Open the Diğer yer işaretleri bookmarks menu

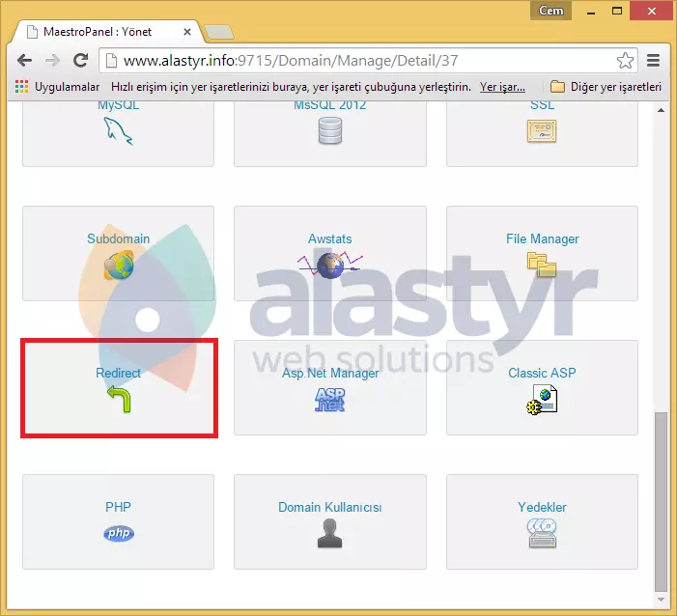[x=606, y=87]
